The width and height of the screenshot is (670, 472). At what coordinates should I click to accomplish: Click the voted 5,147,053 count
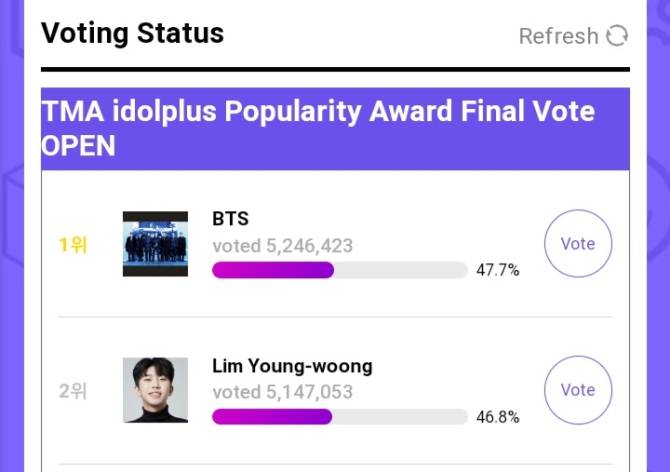pos(282,392)
